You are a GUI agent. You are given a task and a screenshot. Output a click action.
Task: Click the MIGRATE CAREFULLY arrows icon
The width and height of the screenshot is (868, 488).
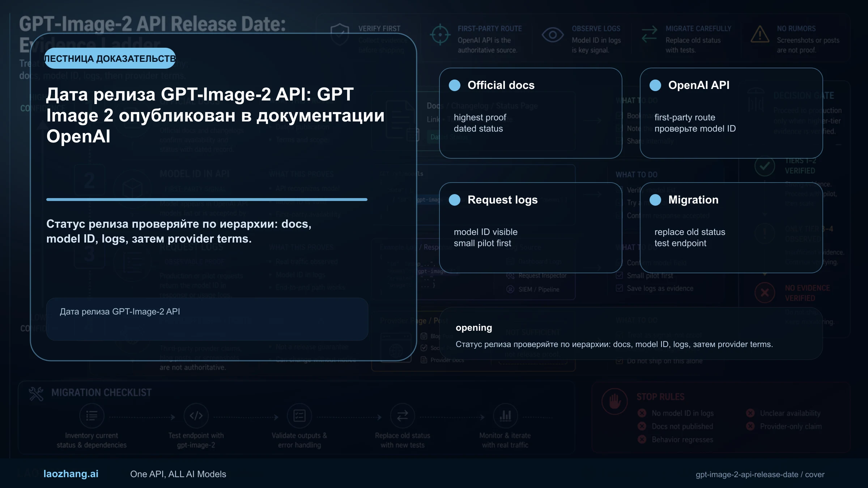click(649, 34)
